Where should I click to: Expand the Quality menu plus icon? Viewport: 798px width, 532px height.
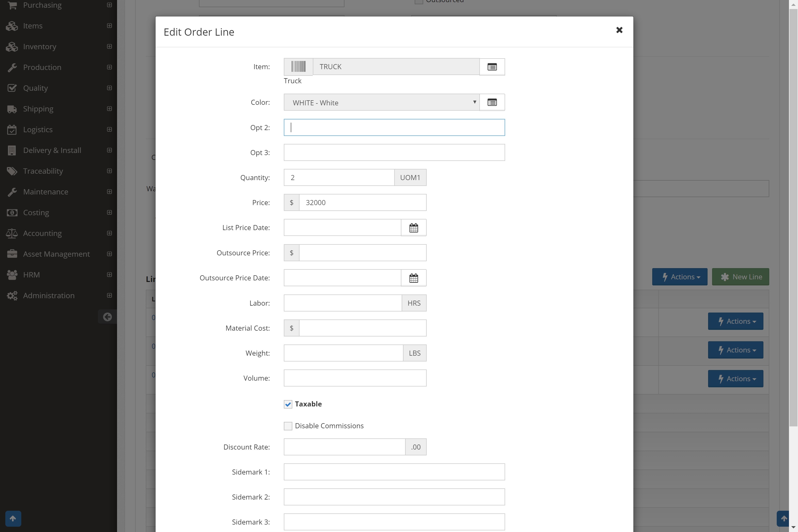click(x=109, y=88)
